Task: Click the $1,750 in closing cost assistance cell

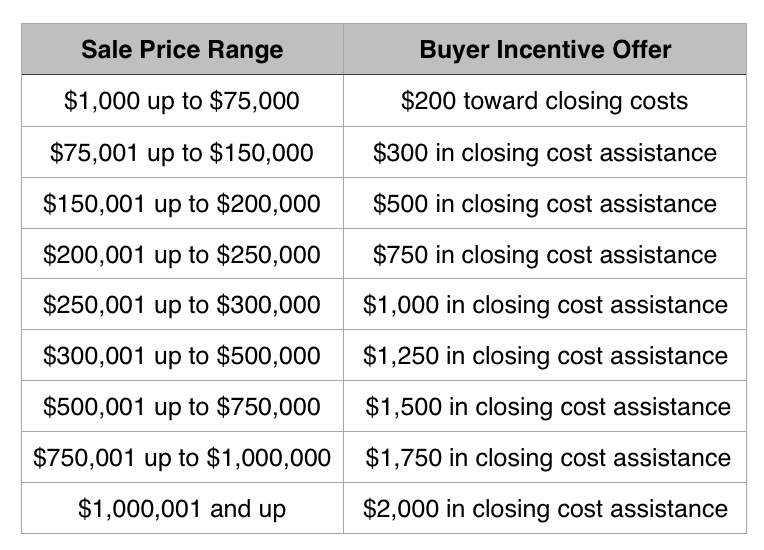Action: pos(545,457)
